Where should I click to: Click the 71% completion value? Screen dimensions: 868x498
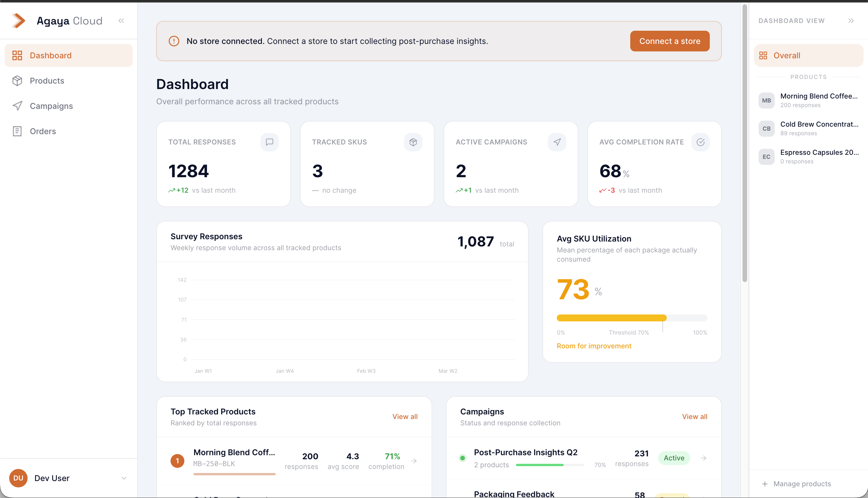[x=392, y=456]
